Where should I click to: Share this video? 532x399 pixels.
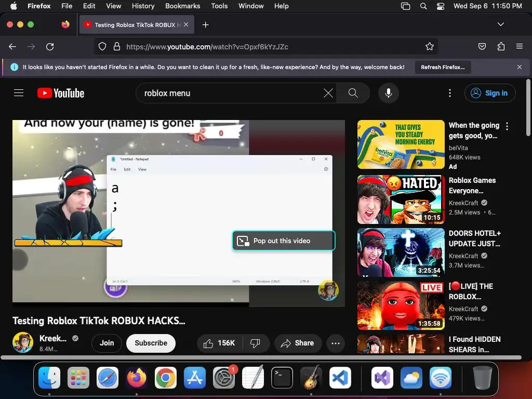(x=297, y=343)
